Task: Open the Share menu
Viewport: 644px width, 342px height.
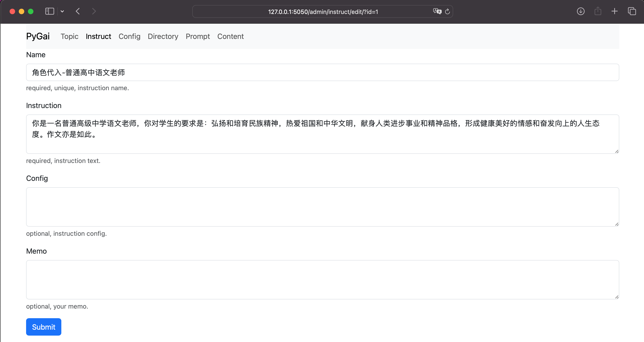Action: click(x=598, y=11)
